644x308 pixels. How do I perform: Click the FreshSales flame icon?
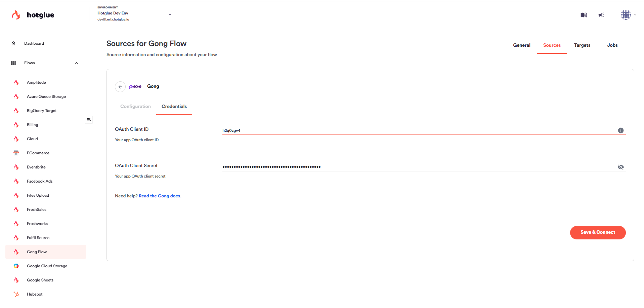[x=16, y=209]
